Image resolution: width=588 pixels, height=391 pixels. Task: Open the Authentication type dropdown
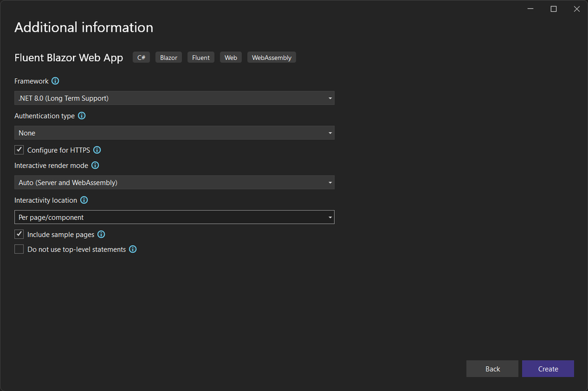[174, 133]
